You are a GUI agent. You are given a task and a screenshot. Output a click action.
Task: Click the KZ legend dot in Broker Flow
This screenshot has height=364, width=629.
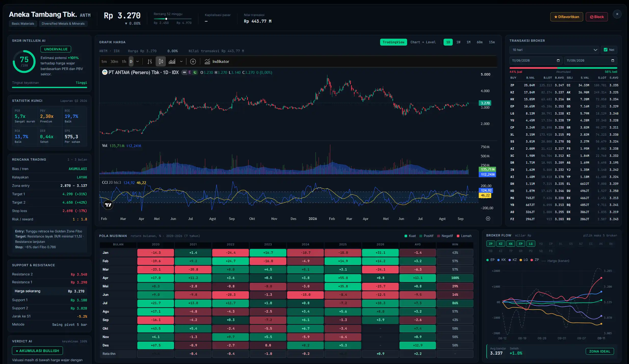(510, 260)
